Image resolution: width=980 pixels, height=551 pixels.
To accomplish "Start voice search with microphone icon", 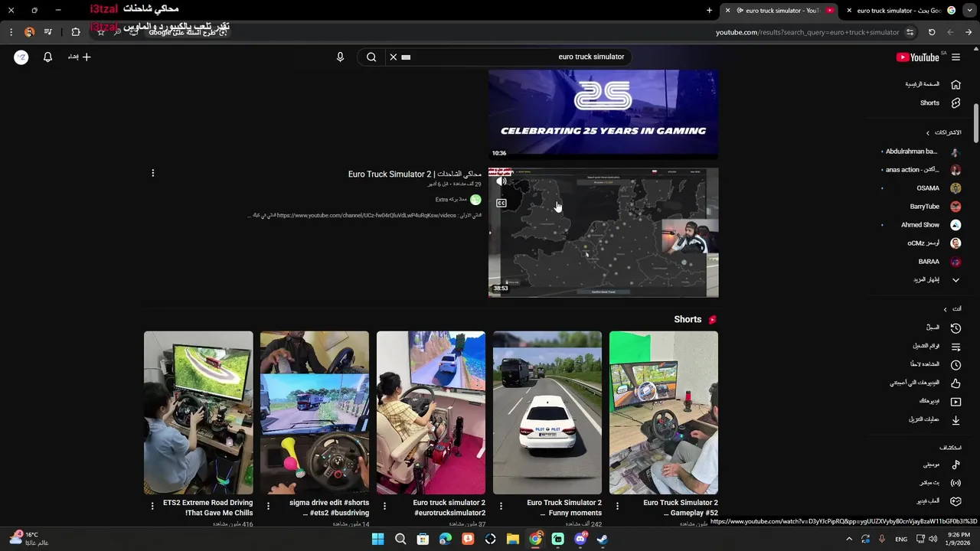I will click(340, 57).
